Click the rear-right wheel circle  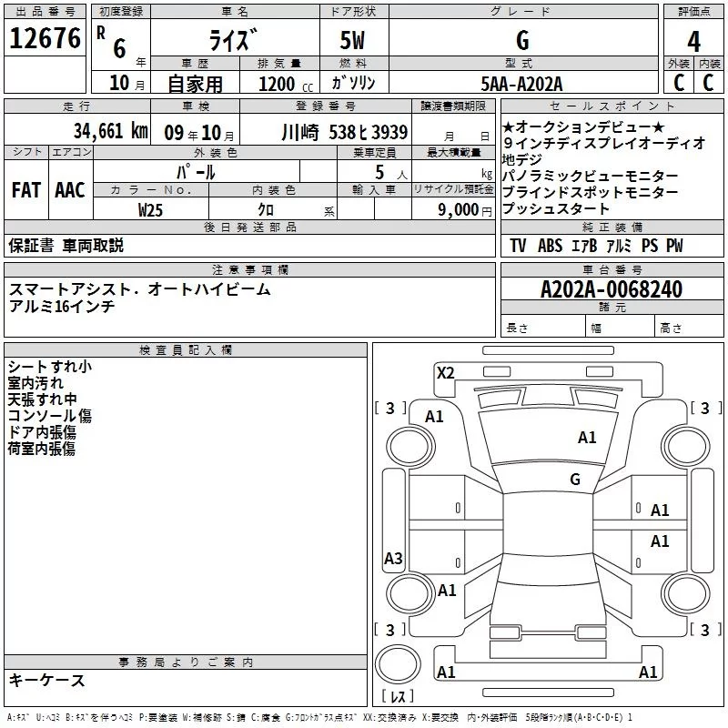(686, 593)
